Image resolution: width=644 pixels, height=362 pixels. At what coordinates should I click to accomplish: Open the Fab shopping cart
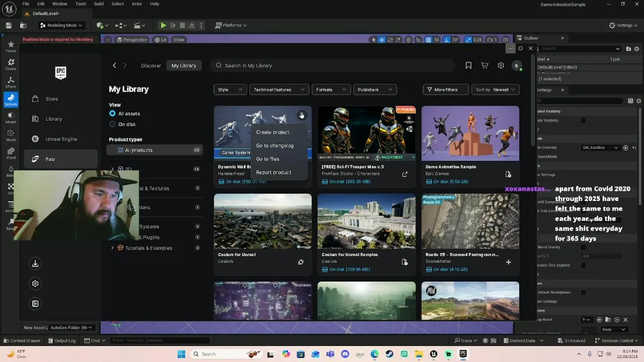pyautogui.click(x=485, y=65)
